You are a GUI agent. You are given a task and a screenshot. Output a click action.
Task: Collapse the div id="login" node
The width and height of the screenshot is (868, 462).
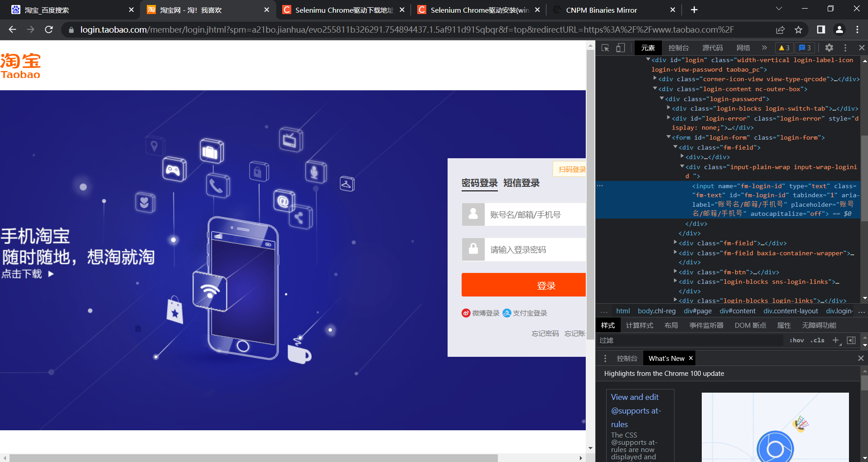click(648, 59)
